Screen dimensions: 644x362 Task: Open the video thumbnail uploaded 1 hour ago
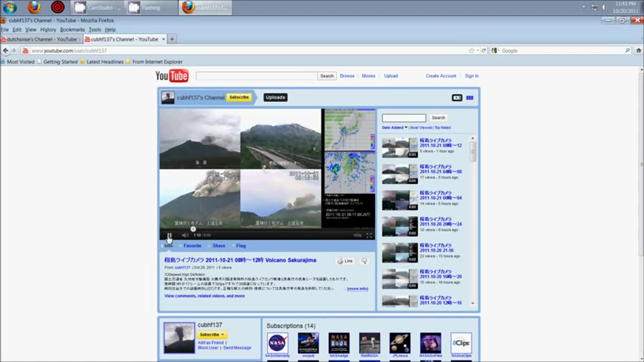(x=399, y=147)
